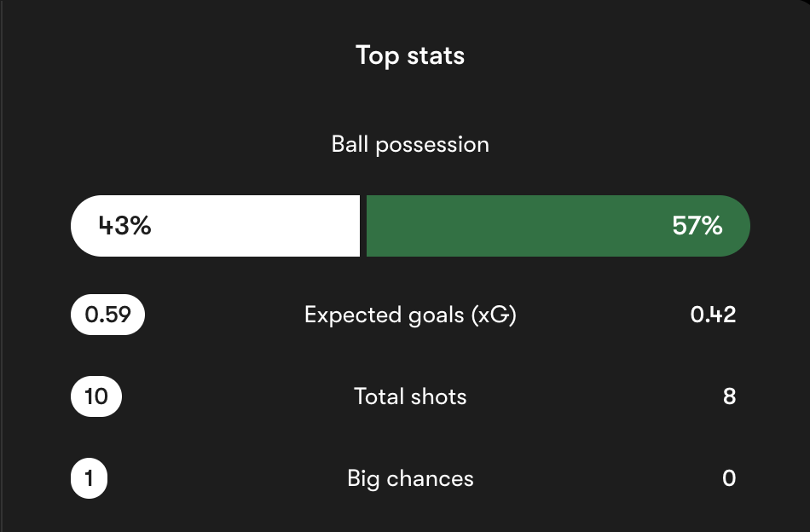The image size is (810, 532).
Task: Click the 0.59 expected goals badge
Action: tap(107, 315)
